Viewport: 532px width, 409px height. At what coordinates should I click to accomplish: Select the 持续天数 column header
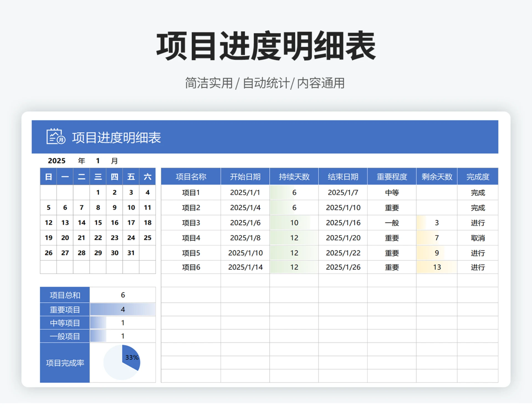294,176
